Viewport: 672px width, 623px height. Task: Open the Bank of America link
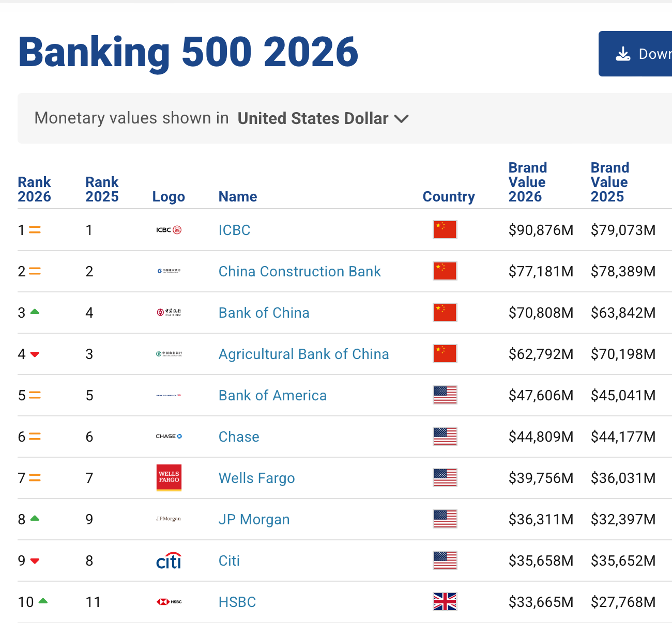272,395
